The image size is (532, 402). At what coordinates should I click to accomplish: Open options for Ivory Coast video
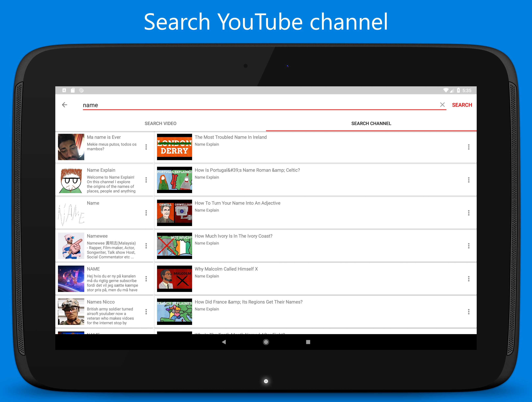468,246
